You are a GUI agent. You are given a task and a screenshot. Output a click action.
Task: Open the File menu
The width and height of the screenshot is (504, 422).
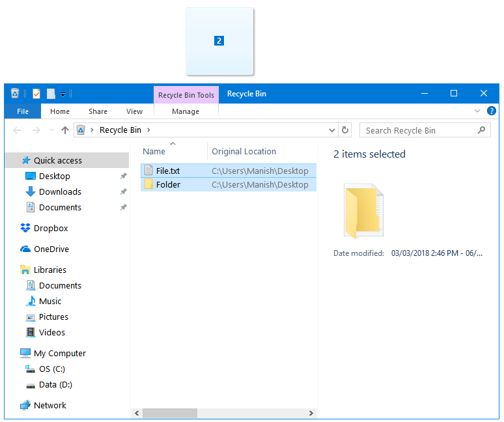[23, 111]
